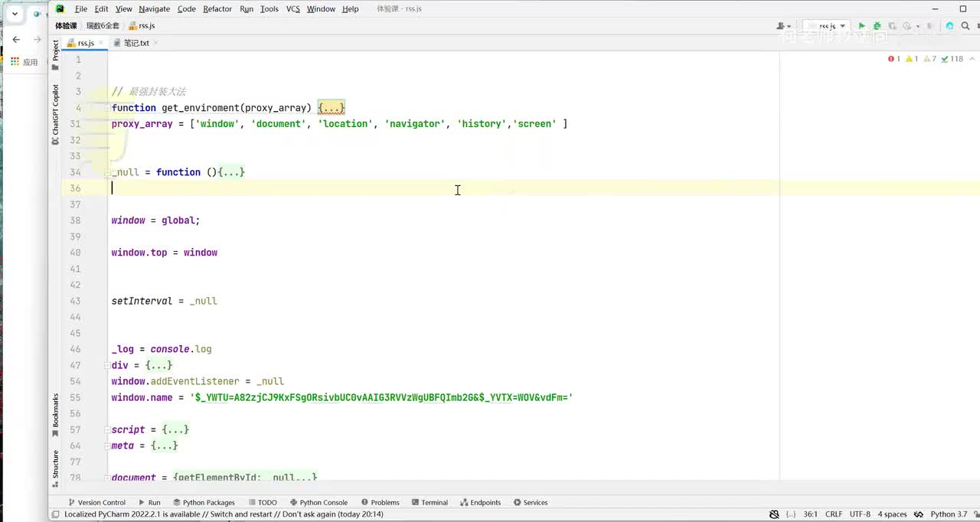Open the Services tool window

531,502
